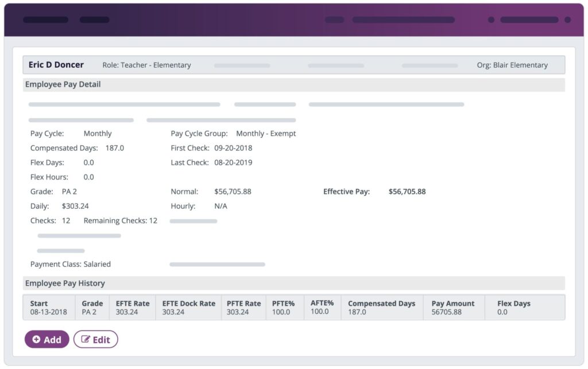Click the Add button
The width and height of the screenshot is (588, 369).
click(x=47, y=339)
